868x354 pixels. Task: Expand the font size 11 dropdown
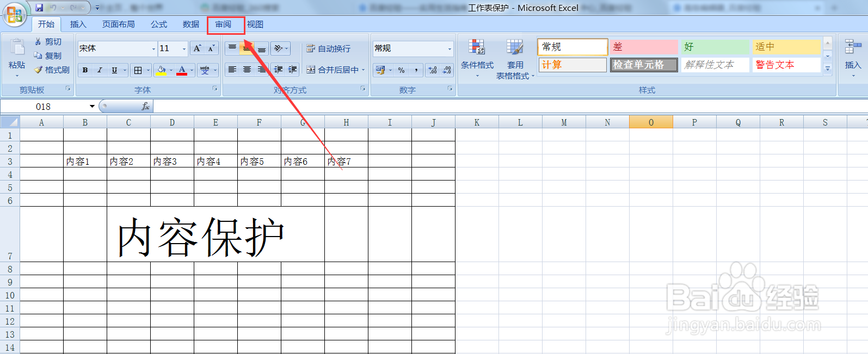[x=184, y=49]
